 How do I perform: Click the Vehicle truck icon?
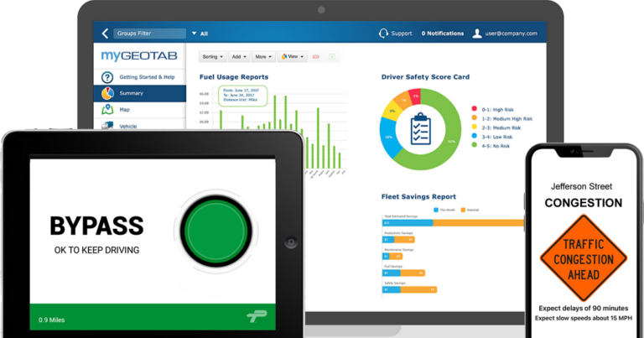pyautogui.click(x=106, y=126)
